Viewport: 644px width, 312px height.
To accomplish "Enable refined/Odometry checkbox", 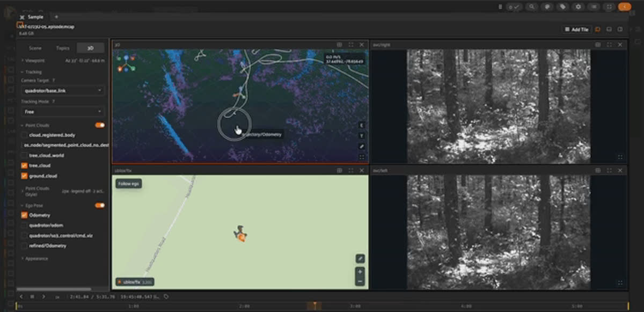I will coord(24,246).
